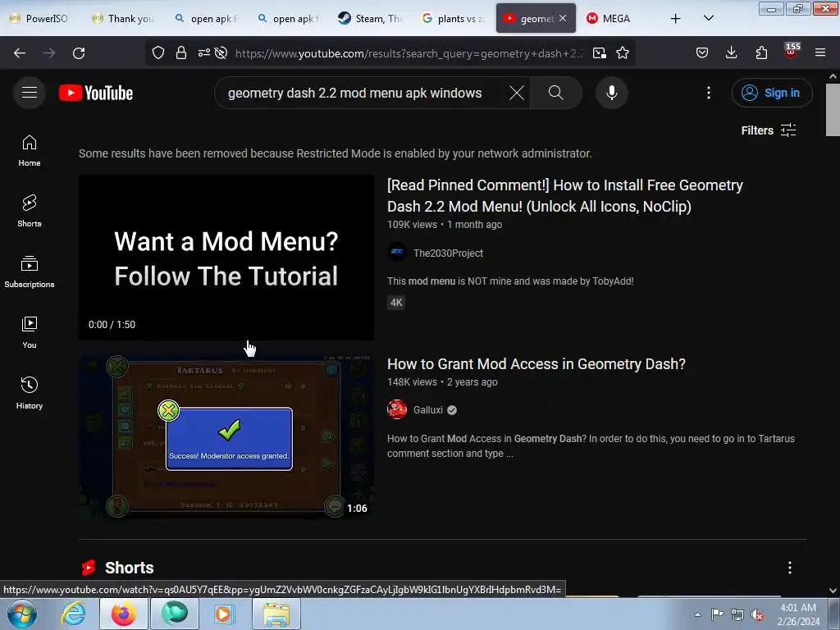Click the taskbar clock showing 4:01 AM
Image resolution: width=840 pixels, height=630 pixels.
(x=798, y=614)
